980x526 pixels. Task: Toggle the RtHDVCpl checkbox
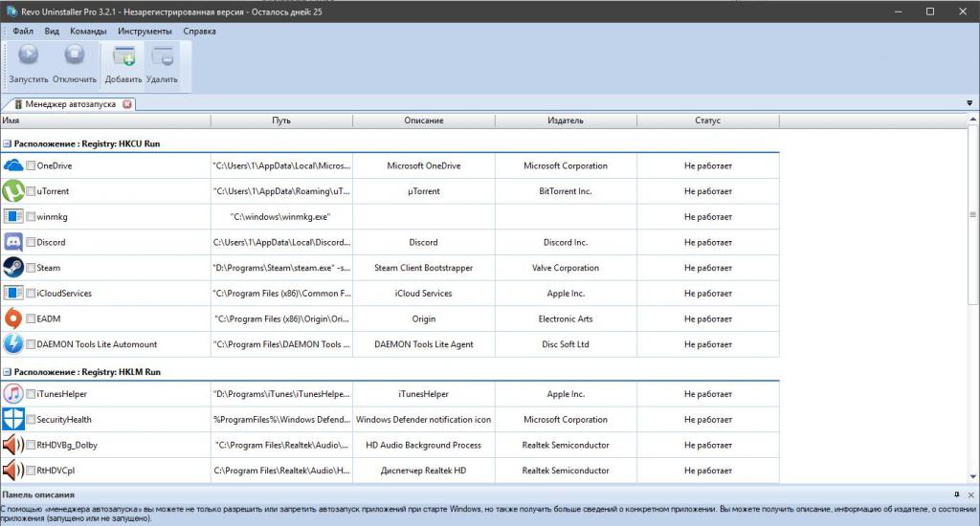coord(31,471)
